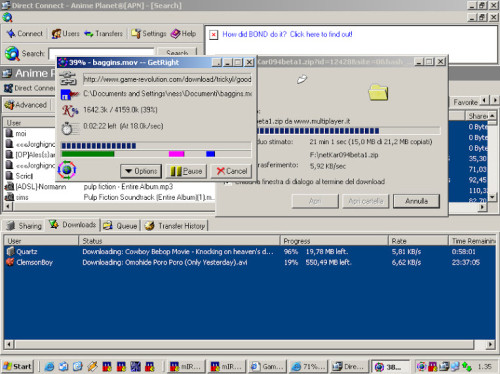Pause the baggins.mov download
The width and height of the screenshot is (500, 374).
[186, 171]
